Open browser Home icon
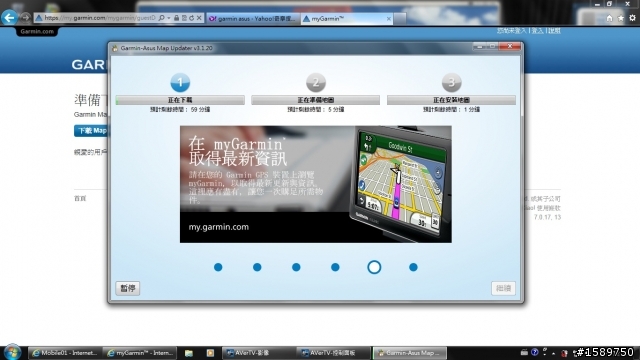This screenshot has width=640, height=360. [x=609, y=18]
